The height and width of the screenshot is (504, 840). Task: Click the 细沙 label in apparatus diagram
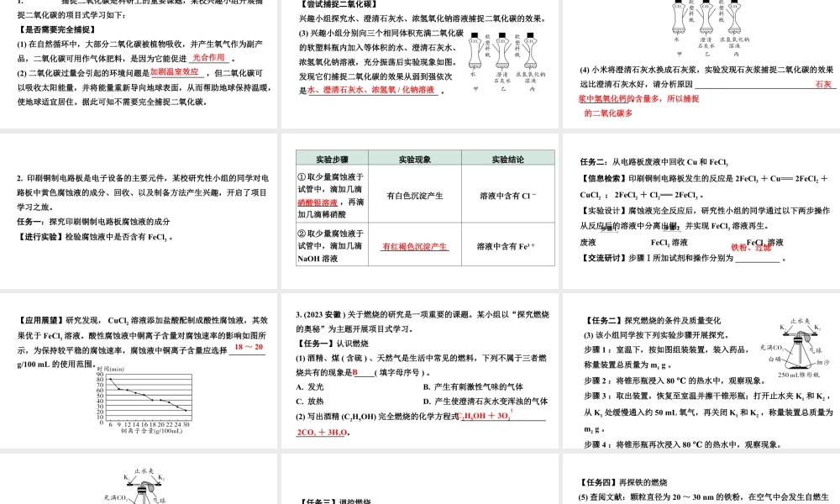pyautogui.click(x=823, y=362)
